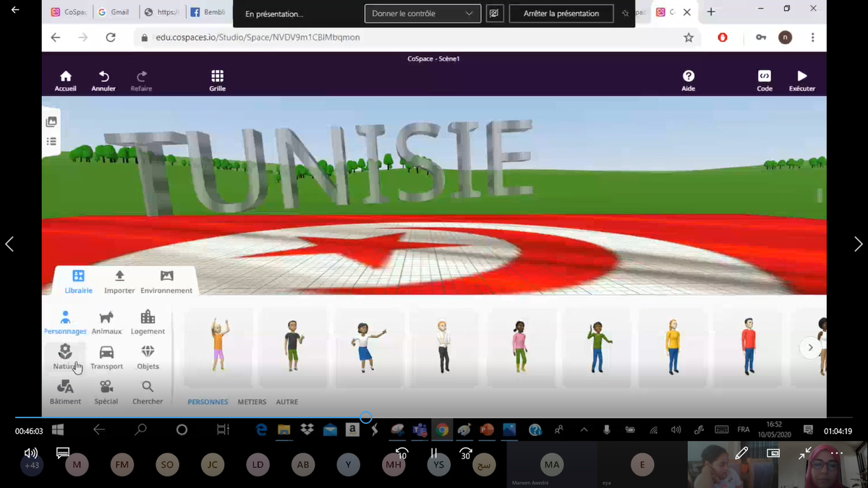Skip back 10 seconds
This screenshot has height=488, width=868.
point(402,453)
